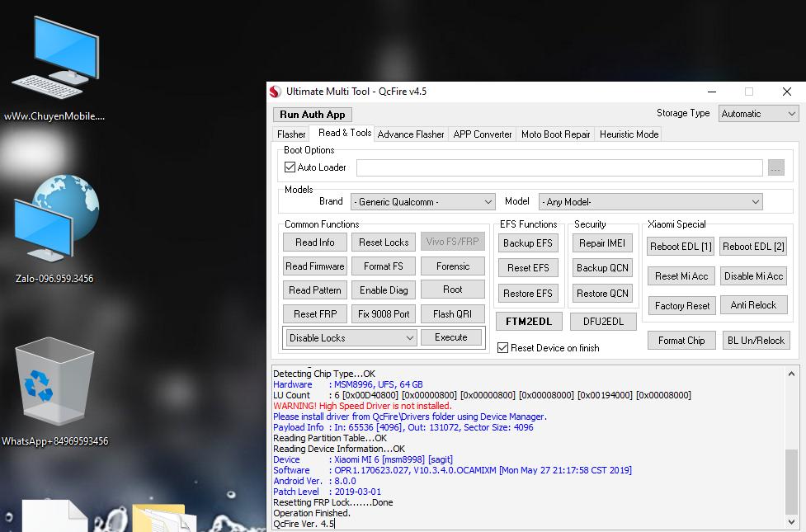The width and height of the screenshot is (806, 532).
Task: Click the Fix 9008 Port button
Action: click(384, 313)
